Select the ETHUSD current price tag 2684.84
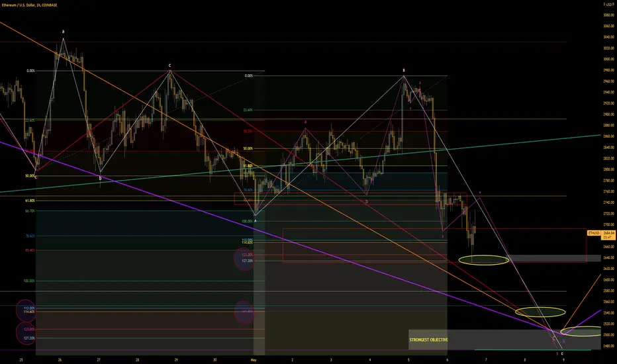The width and height of the screenshot is (617, 364). pos(601,235)
